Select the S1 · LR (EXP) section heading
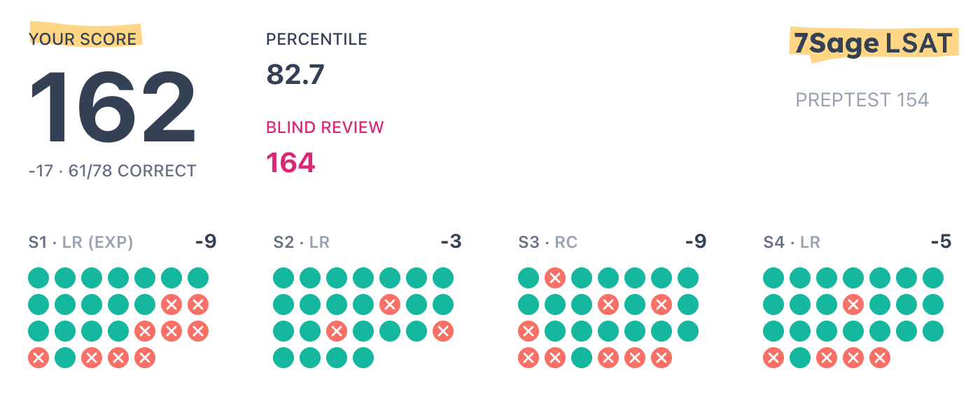The height and width of the screenshot is (399, 980). 80,243
